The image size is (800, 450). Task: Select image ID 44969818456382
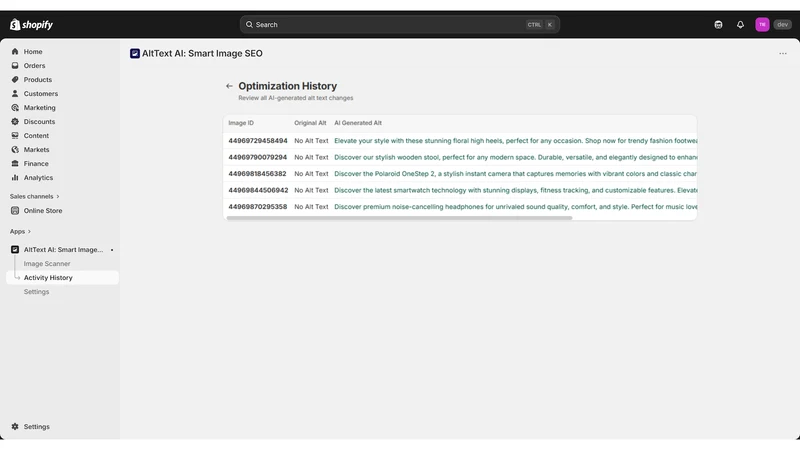pyautogui.click(x=257, y=173)
